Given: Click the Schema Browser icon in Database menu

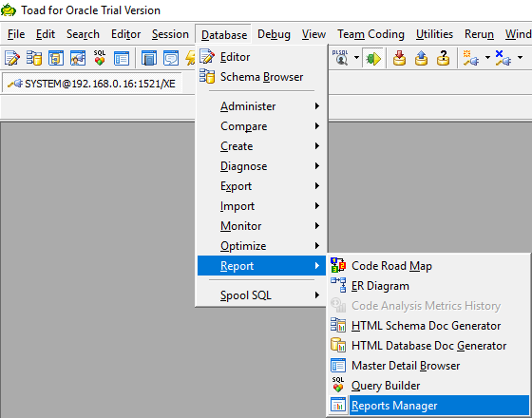Looking at the screenshot, I should pyautogui.click(x=207, y=76).
